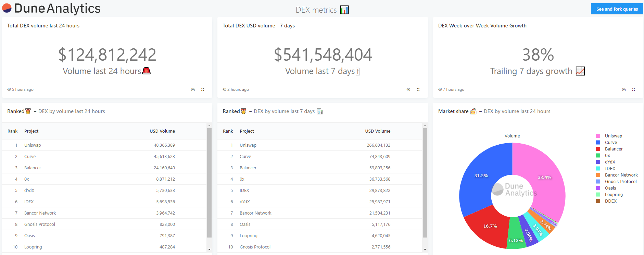644x255 pixels.
Task: Expand 24 hours volume card to fullscreen
Action: (x=203, y=90)
